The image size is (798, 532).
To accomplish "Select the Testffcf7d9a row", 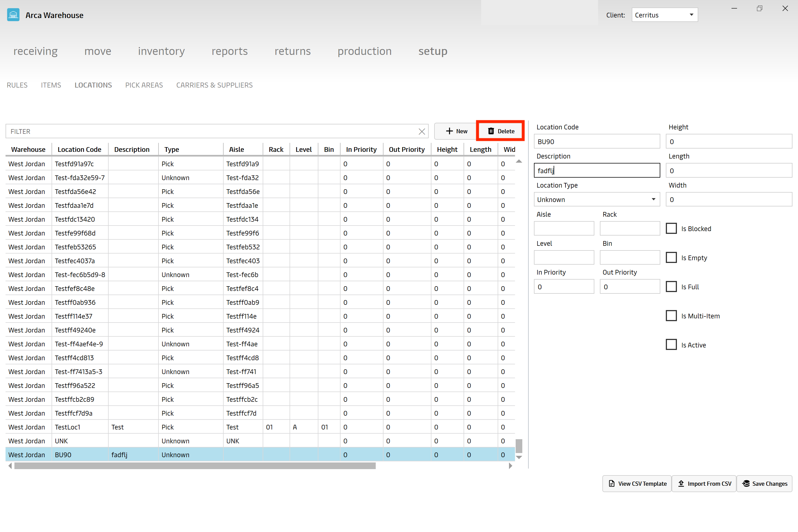I will coord(260,413).
